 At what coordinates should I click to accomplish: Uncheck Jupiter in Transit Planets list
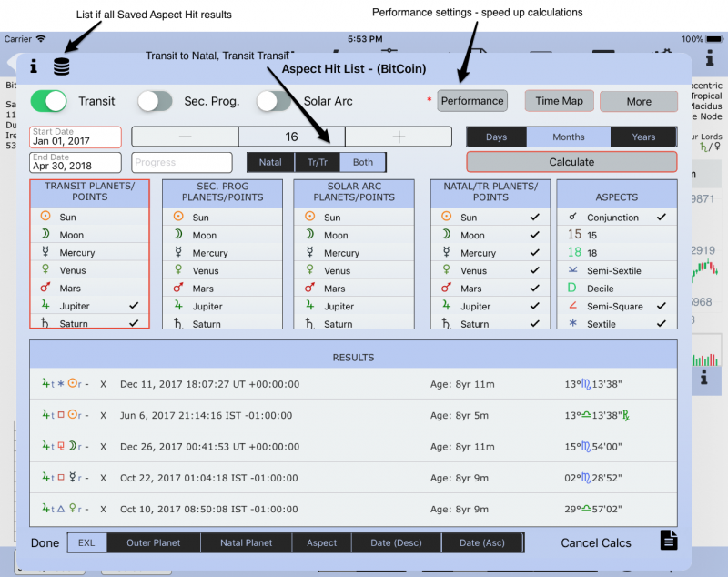(134, 307)
